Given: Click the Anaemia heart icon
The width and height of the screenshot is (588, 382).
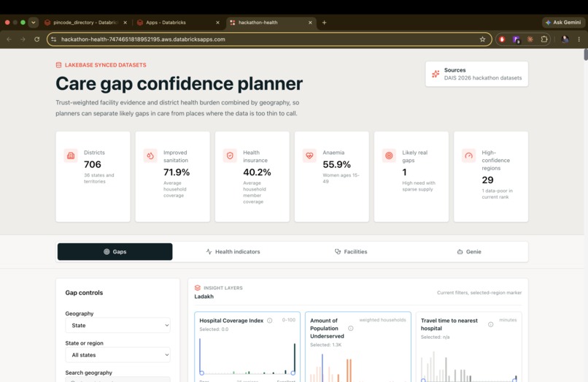Looking at the screenshot, I should [309, 156].
